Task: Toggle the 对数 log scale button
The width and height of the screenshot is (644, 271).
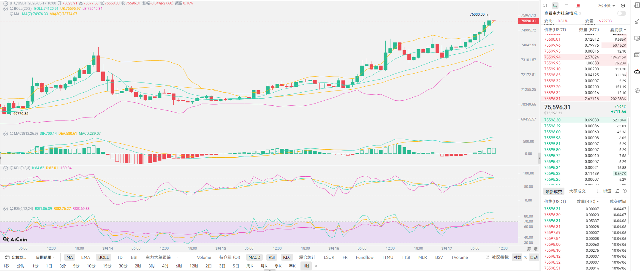Action: pyautogui.click(x=517, y=257)
